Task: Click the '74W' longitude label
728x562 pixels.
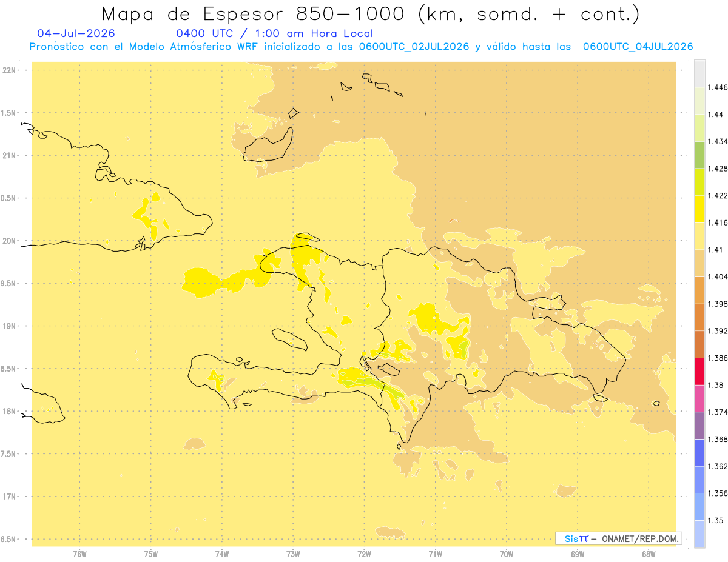Action: [221, 554]
